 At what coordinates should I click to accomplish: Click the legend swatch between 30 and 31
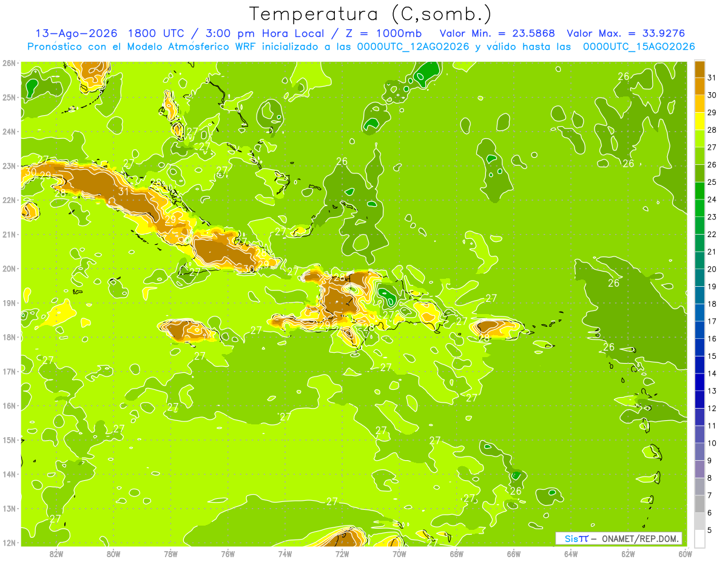click(x=699, y=87)
